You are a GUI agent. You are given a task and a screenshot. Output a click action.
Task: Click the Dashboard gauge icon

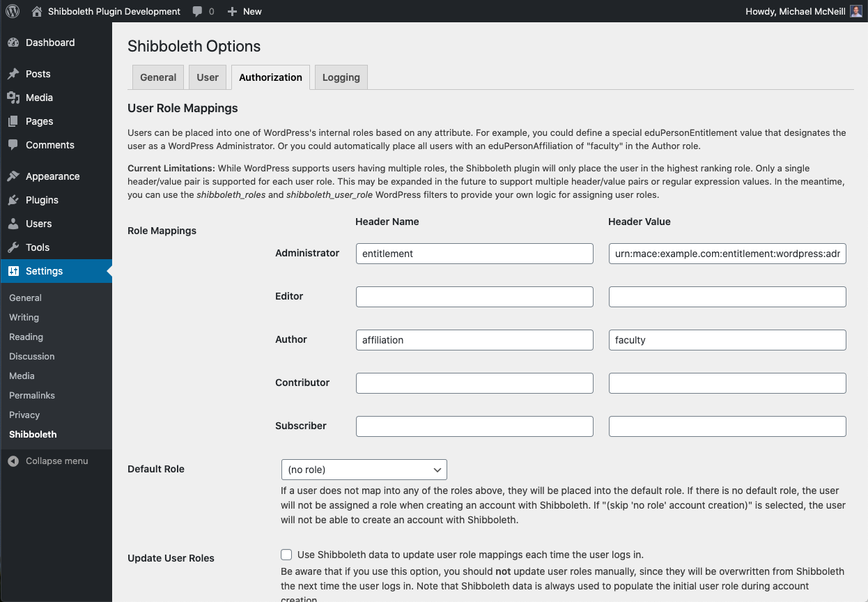point(13,43)
